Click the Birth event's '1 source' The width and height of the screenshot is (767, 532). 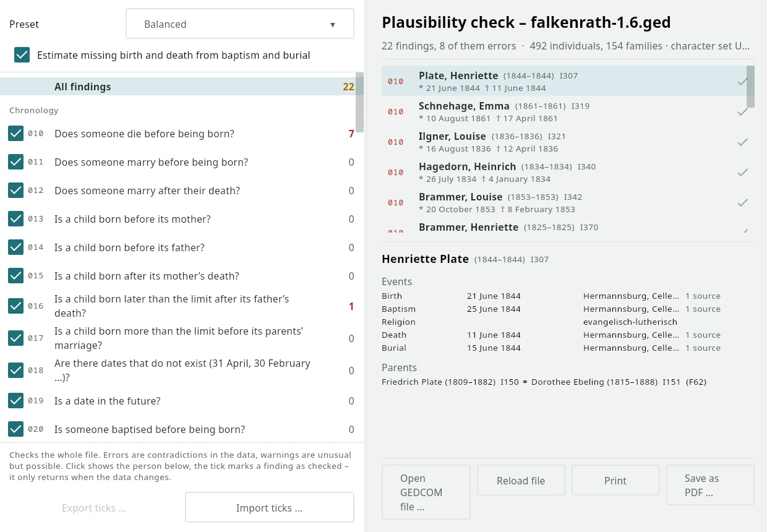tap(703, 296)
